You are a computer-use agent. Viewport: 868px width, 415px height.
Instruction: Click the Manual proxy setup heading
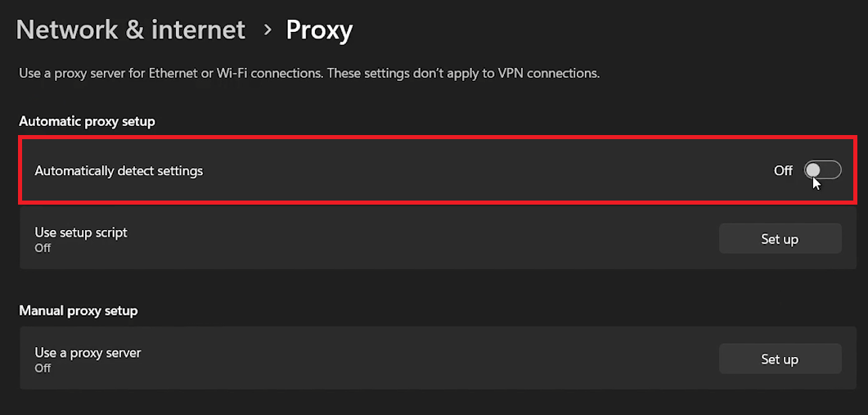point(79,311)
